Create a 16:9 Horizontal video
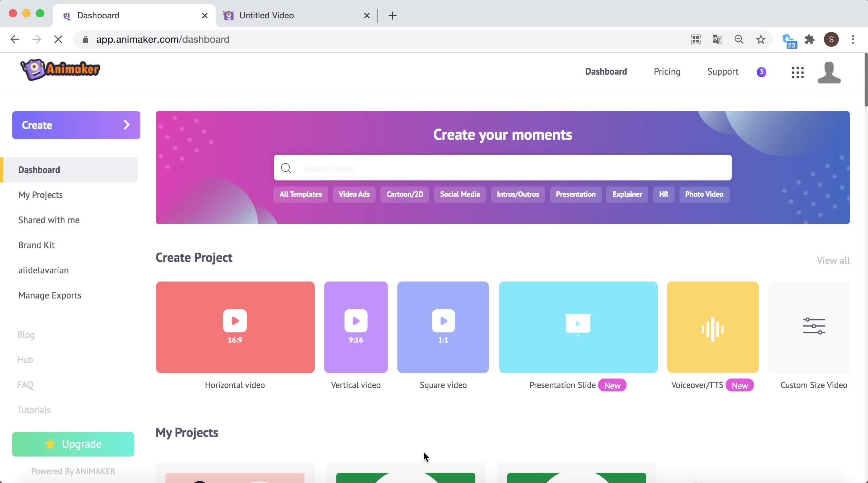 pyautogui.click(x=235, y=327)
